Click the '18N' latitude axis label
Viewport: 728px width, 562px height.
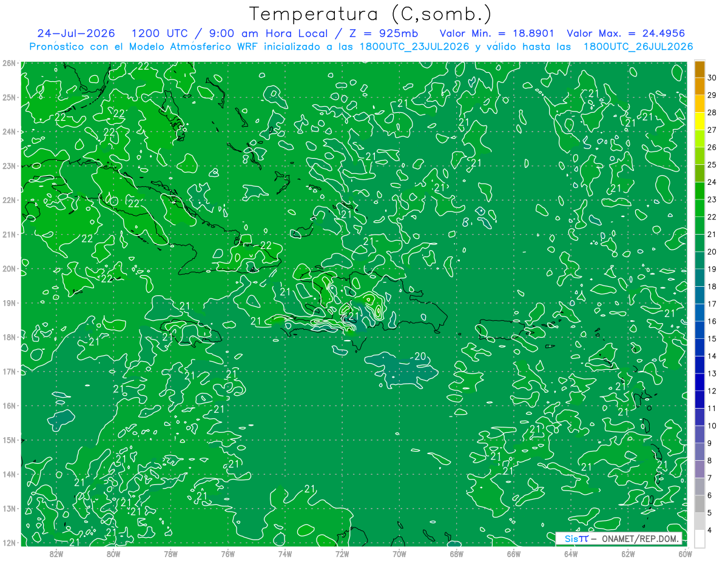coord(8,337)
